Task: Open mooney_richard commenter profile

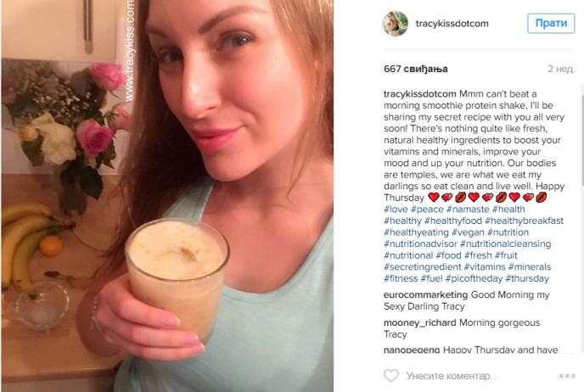Action: coord(419,322)
